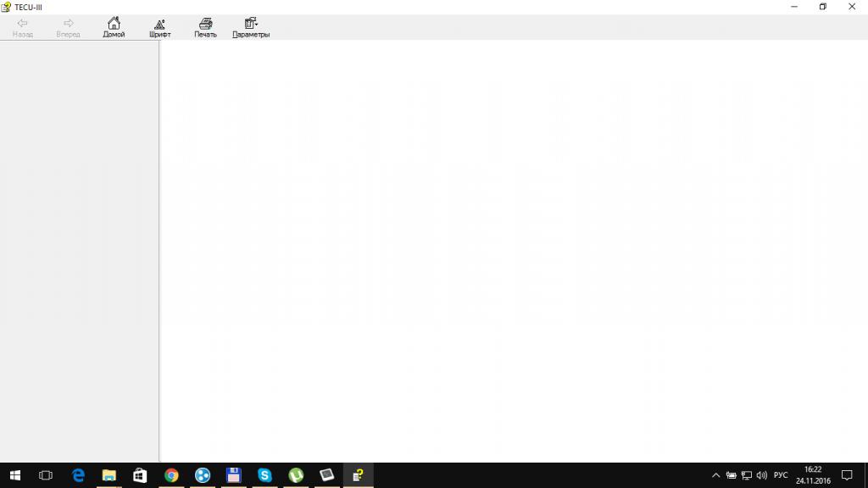Launch Microsoft Edge from the taskbar
Viewport: 868px width, 488px height.
coord(78,475)
